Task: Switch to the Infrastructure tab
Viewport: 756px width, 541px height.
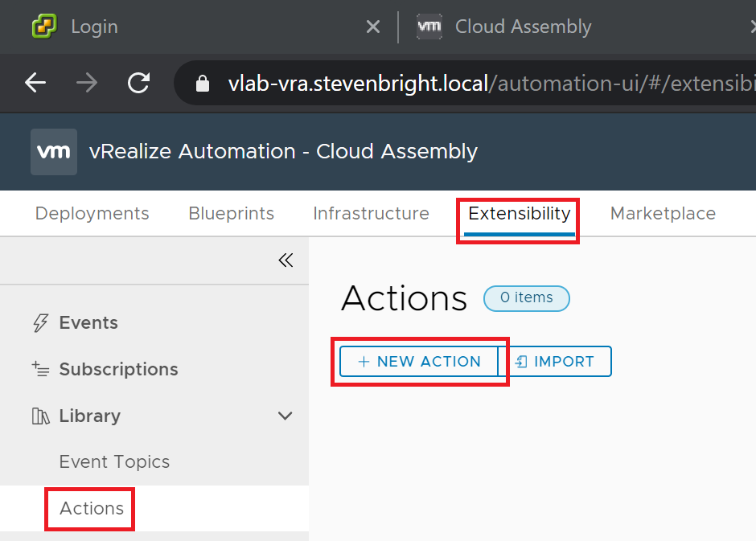Action: coord(371,214)
